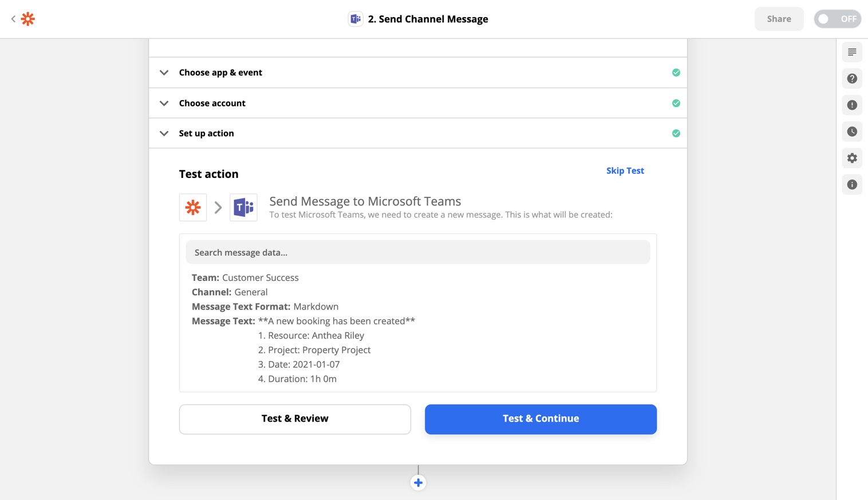
Task: Open the info details sidebar icon
Action: click(852, 185)
